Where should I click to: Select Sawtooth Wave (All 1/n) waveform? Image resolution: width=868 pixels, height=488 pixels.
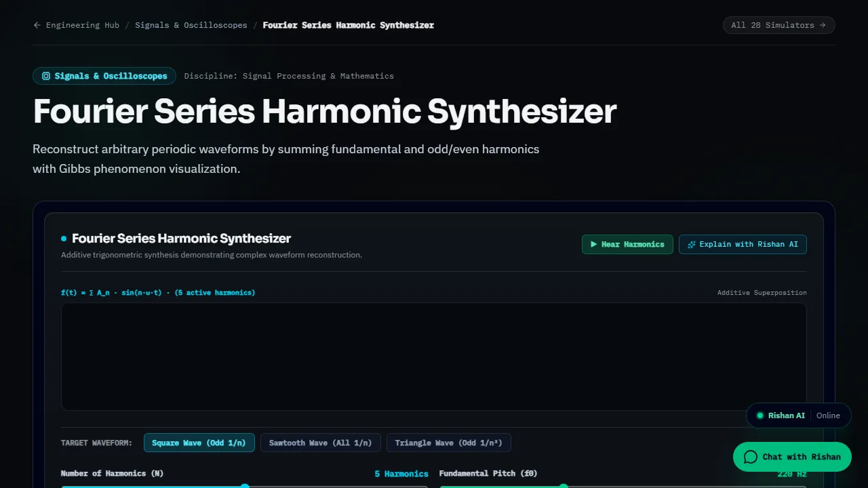click(x=321, y=443)
